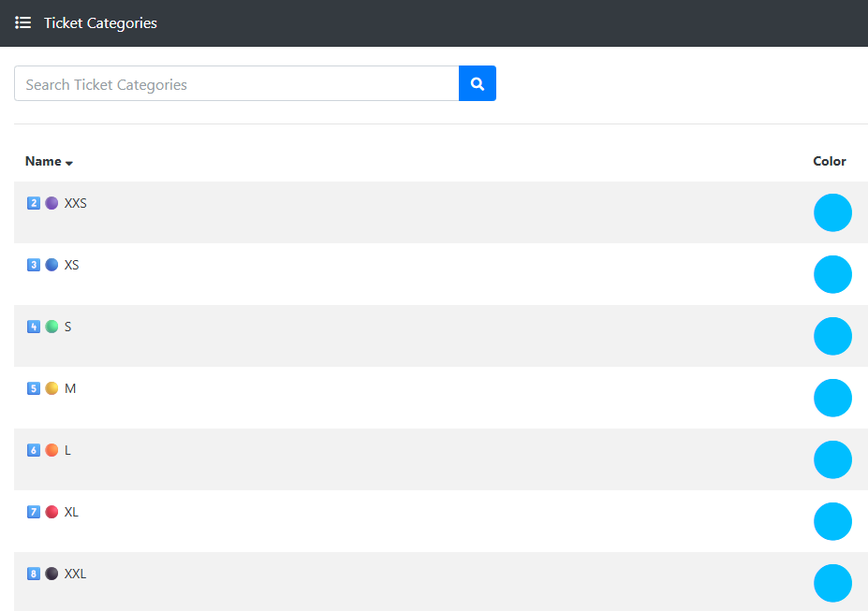The height and width of the screenshot is (611, 868).
Task: Click the Ticket Categories header title
Action: [x=100, y=23]
